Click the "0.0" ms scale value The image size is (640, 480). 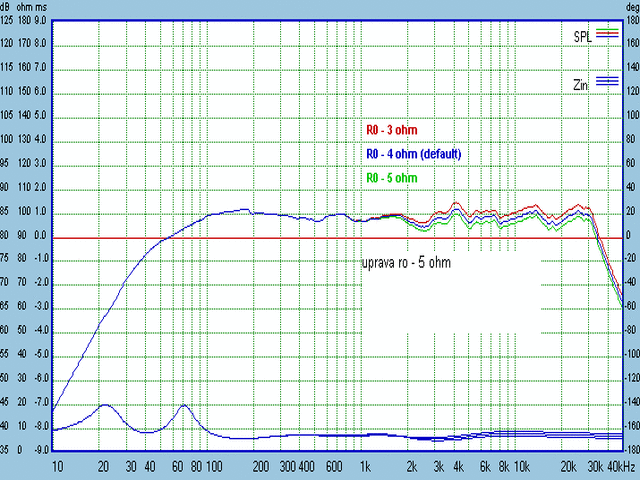click(40, 236)
